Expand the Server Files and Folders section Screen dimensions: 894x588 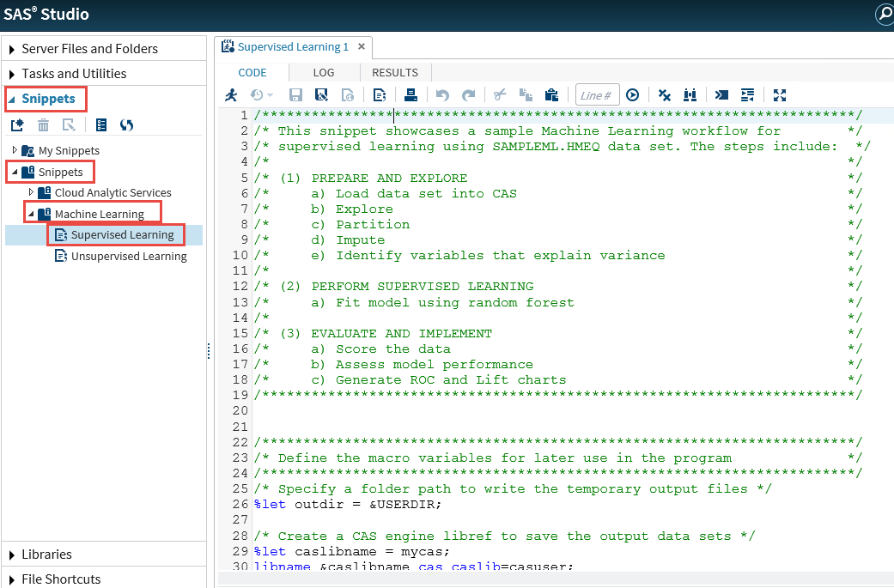tap(12, 49)
